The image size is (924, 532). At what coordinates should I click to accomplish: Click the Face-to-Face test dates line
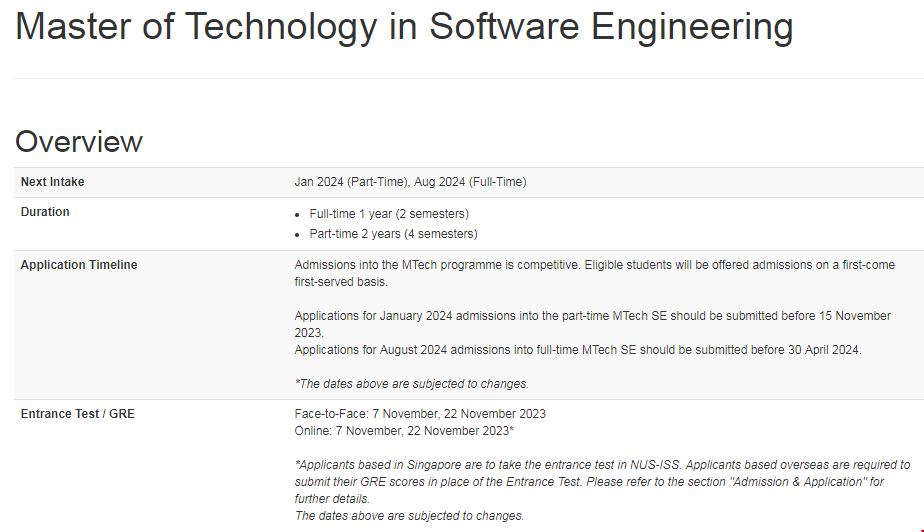(420, 414)
